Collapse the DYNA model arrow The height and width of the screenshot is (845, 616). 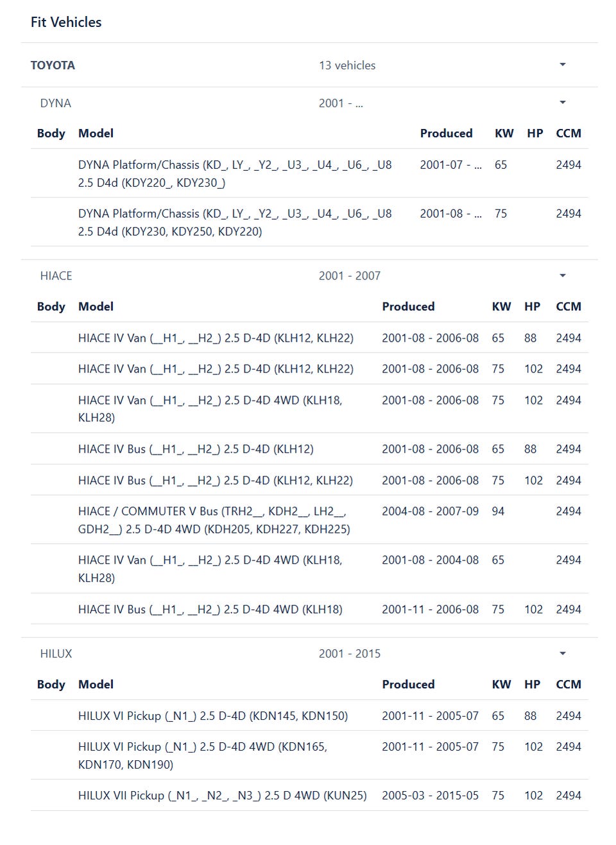[x=563, y=103]
